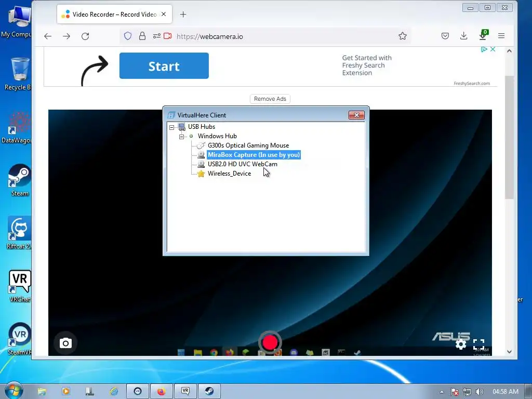Open the site security padlock info
This screenshot has height=399, width=532.
pyautogui.click(x=142, y=36)
